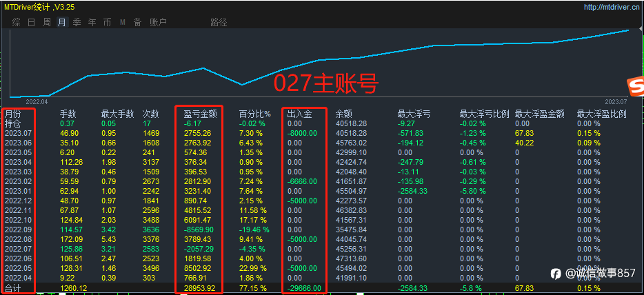Click the 2023.07 chart axis label
Image resolution: width=644 pixels, height=295 pixels.
coord(616,102)
